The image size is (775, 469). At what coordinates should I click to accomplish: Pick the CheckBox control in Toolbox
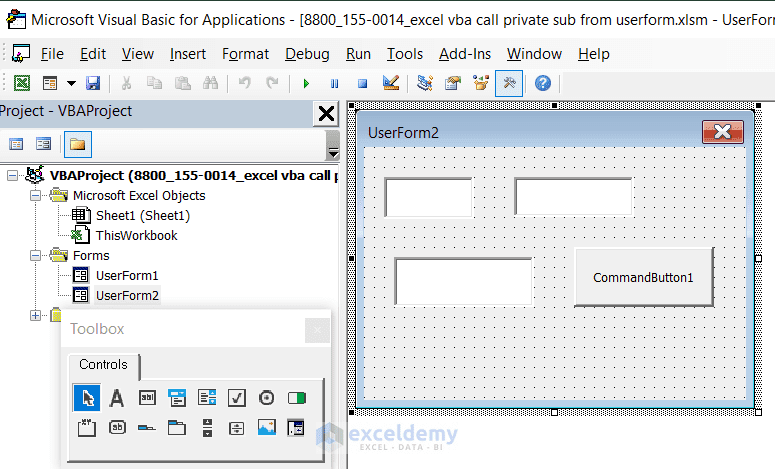[237, 398]
